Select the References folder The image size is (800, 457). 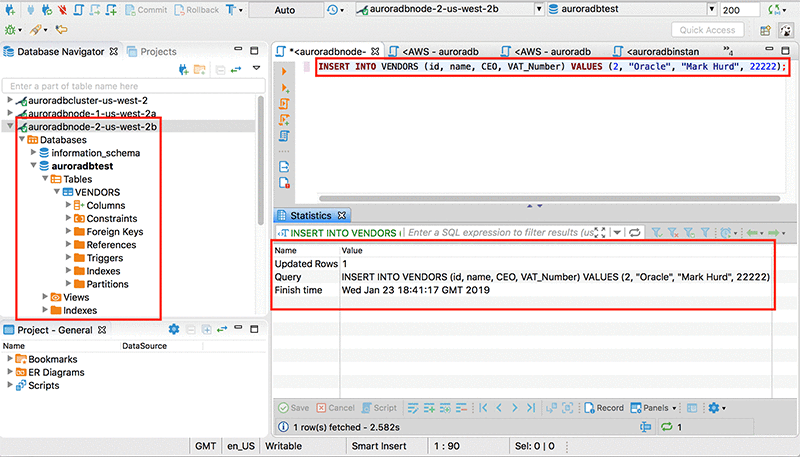(x=111, y=245)
